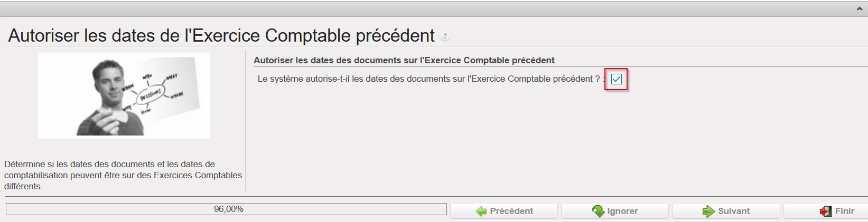Skip this step via the Ignorer label
Viewport: 868px width, 222px height.
coord(622,211)
